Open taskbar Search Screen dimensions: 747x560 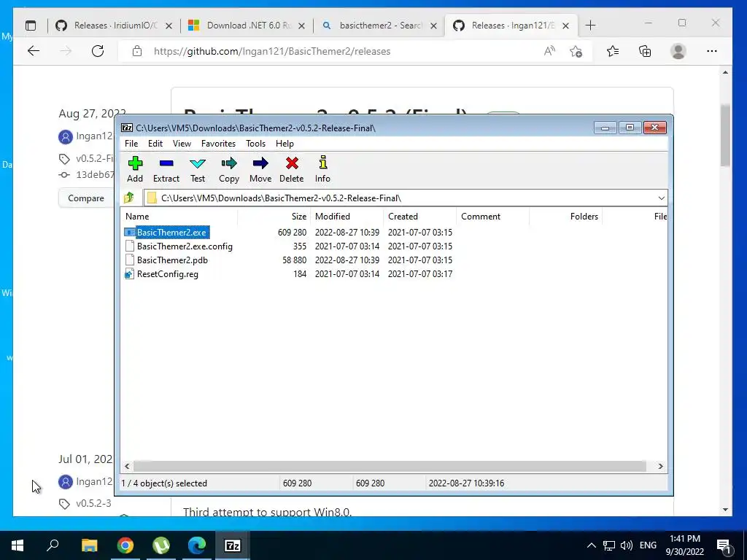[x=53, y=545]
